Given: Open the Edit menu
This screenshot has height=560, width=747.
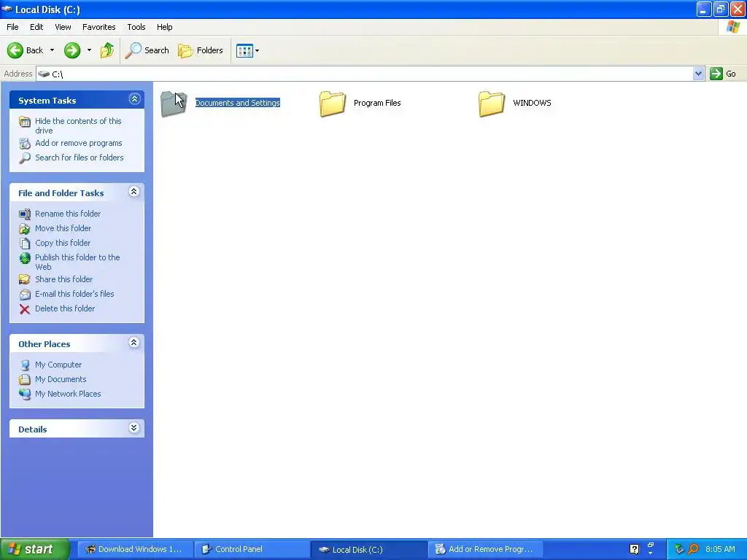Looking at the screenshot, I should pyautogui.click(x=36, y=27).
